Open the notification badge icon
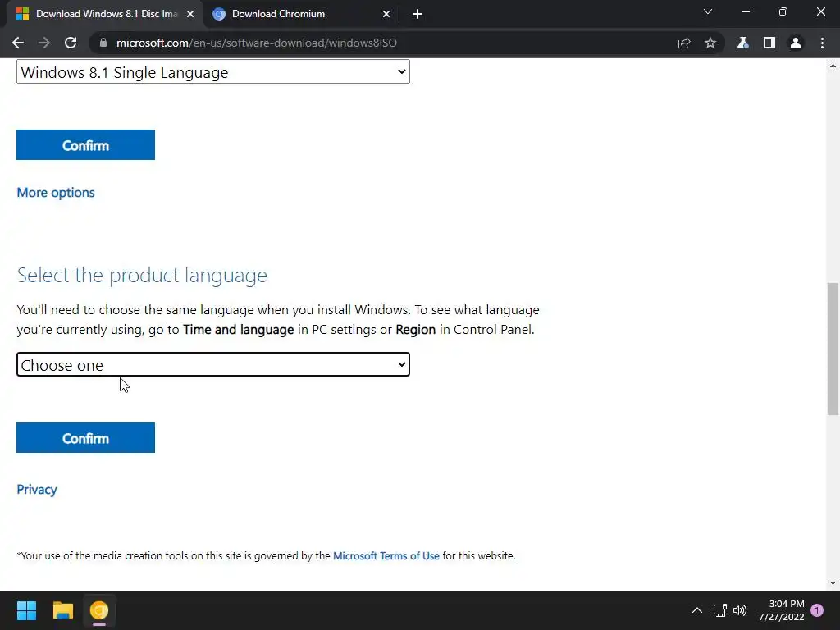 (x=817, y=610)
